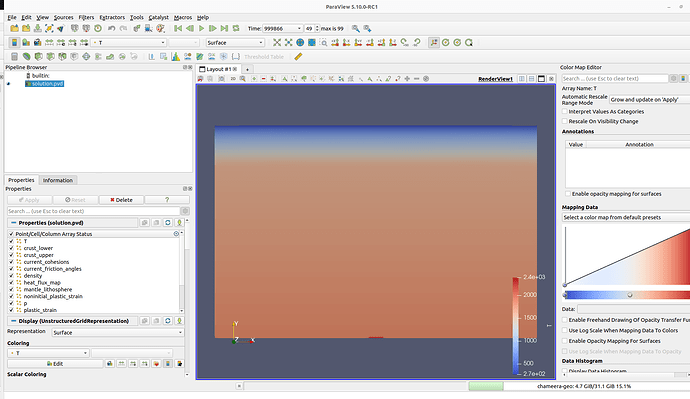The height and width of the screenshot is (399, 690).
Task: Step to the next frame
Action: (213, 29)
